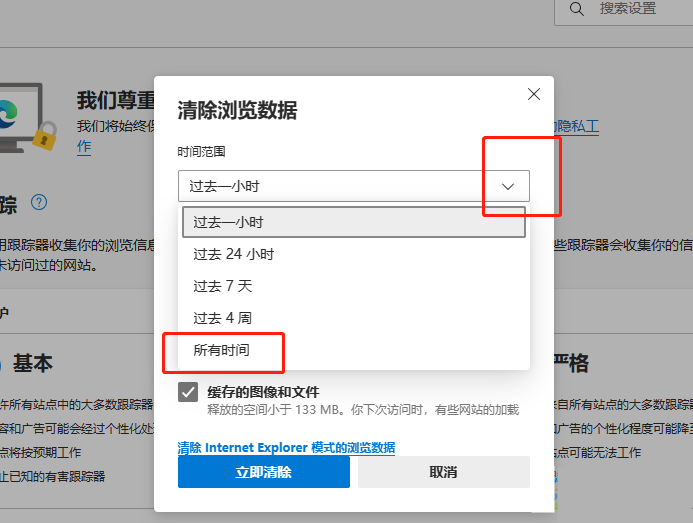The width and height of the screenshot is (693, 523).
Task: Click the 立即清除 button
Action: pos(264,472)
